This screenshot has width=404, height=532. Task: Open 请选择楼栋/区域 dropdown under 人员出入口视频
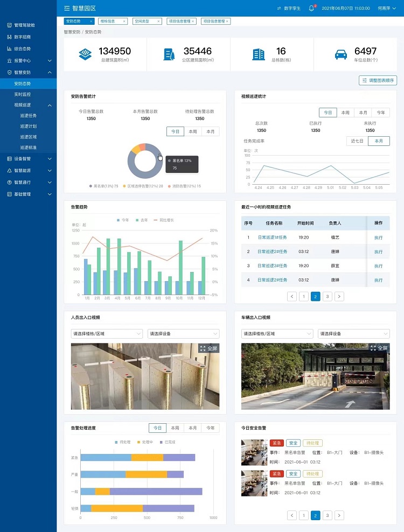[x=107, y=334]
